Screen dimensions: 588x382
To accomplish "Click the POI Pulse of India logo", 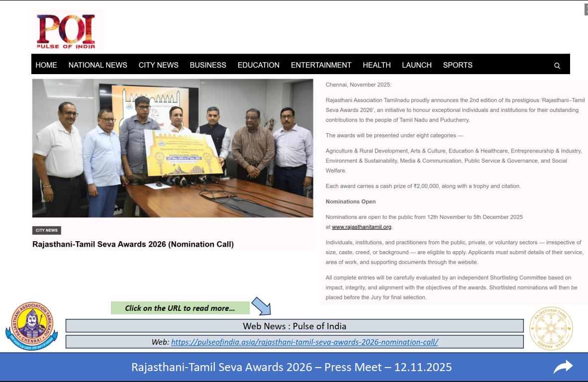I will coord(67,30).
